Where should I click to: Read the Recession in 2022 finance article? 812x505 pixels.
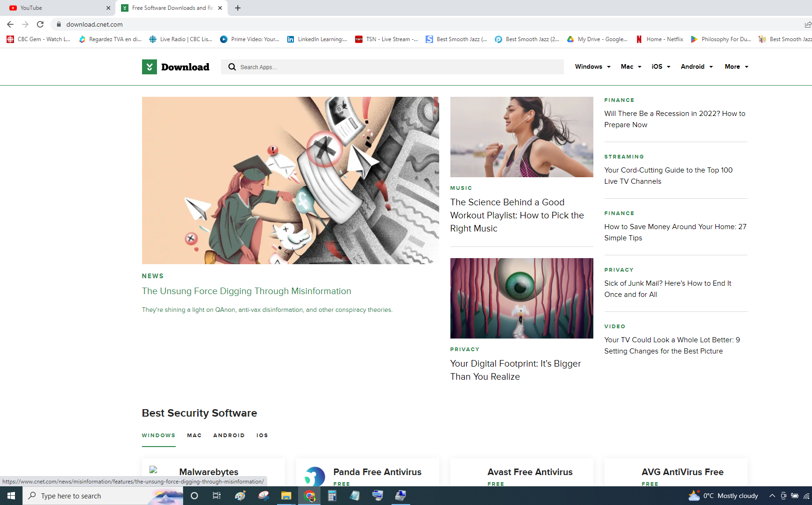click(675, 119)
